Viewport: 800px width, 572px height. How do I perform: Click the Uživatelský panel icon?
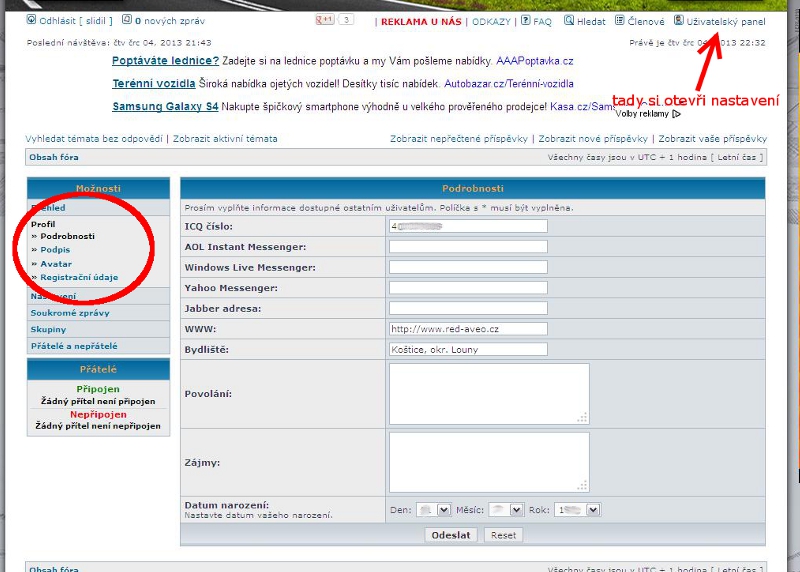(x=679, y=20)
